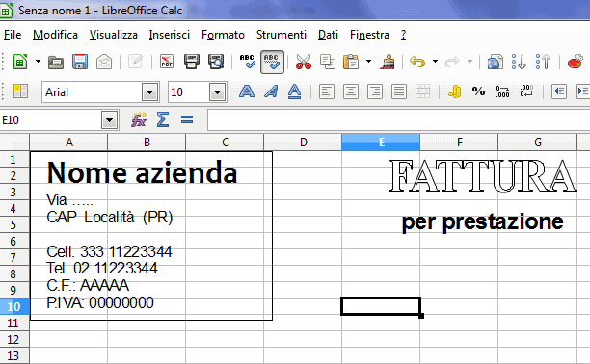Viewport: 590px width, 364px height.
Task: Open the Modifica menu
Action: pos(55,35)
